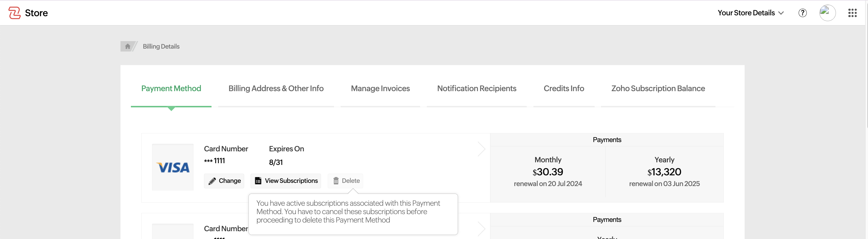Open the apps grid launcher icon
Image resolution: width=868 pixels, height=239 pixels.
tap(852, 13)
